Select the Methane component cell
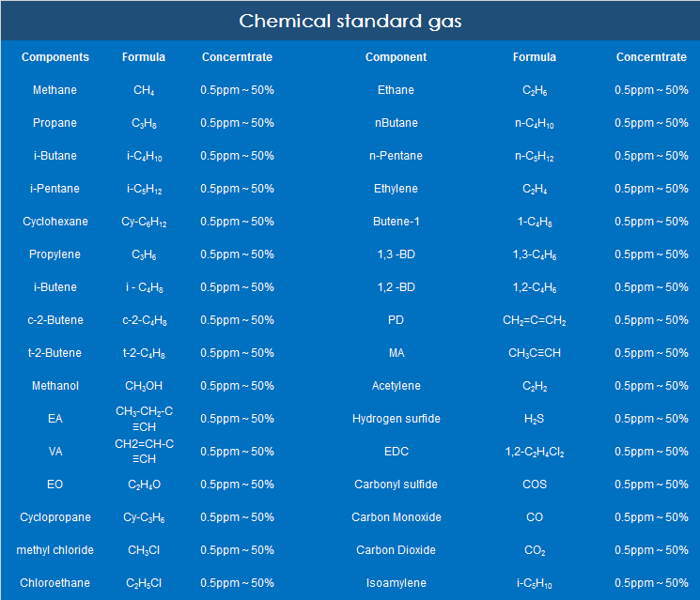This screenshot has width=700, height=600. (54, 90)
